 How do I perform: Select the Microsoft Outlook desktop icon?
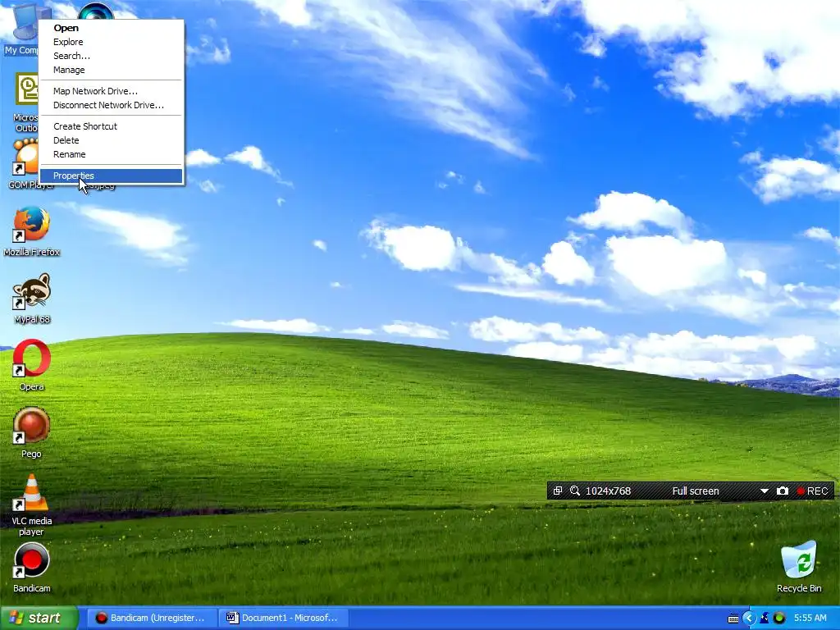25,102
